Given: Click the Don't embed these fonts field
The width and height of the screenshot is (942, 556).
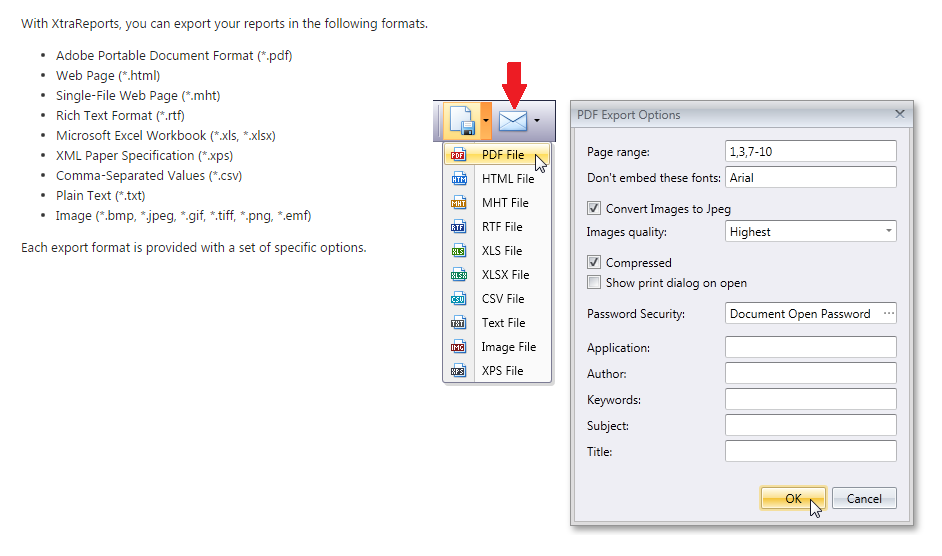Looking at the screenshot, I should click(810, 177).
